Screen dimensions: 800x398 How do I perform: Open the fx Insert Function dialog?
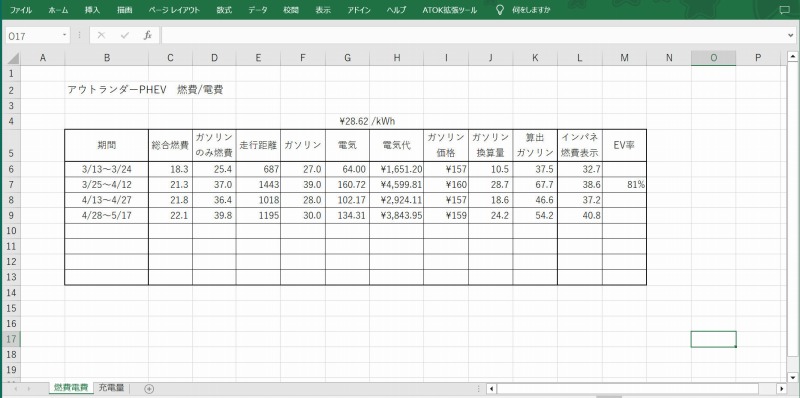[147, 35]
